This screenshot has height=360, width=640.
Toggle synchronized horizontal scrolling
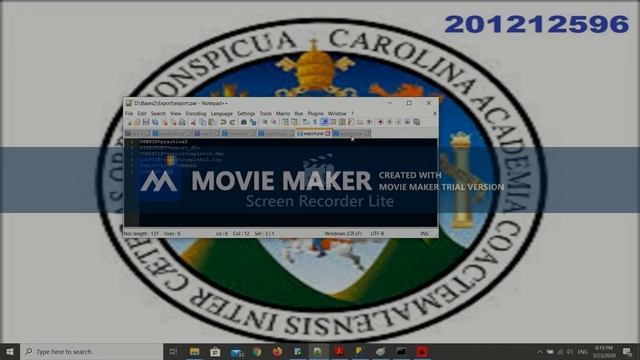[294, 122]
